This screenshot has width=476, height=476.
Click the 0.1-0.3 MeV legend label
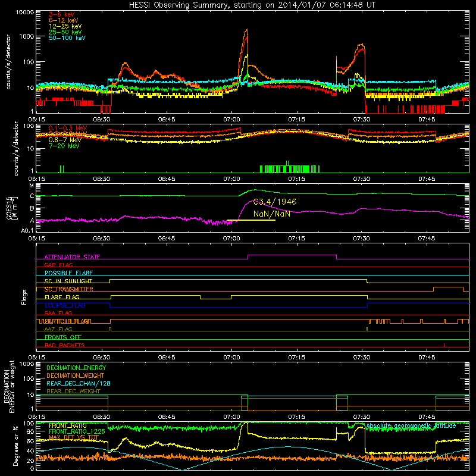tap(68, 128)
